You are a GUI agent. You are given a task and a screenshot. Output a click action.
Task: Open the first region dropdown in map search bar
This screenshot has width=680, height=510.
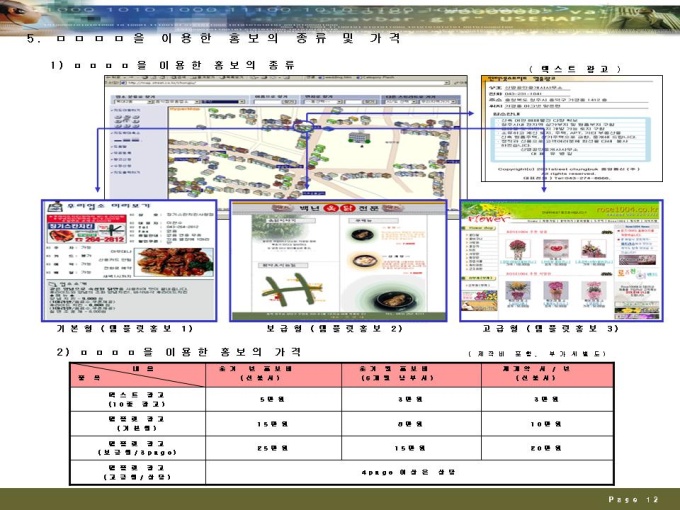pos(134,101)
